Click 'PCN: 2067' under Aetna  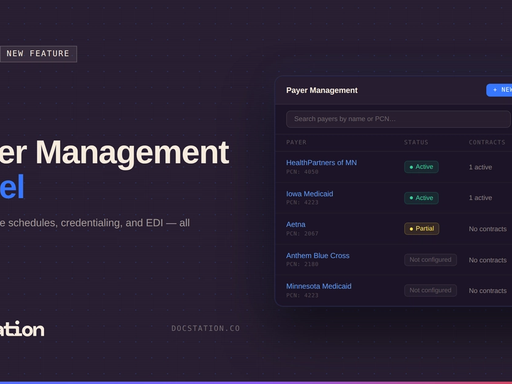302,233
